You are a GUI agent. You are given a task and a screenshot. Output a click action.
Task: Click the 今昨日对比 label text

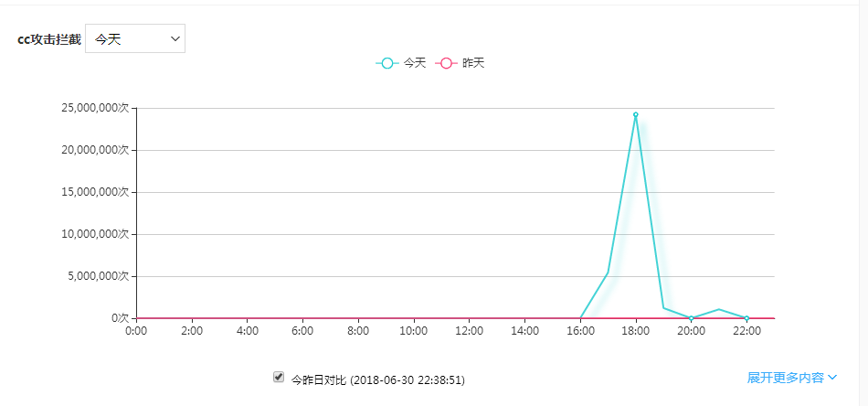(318, 379)
